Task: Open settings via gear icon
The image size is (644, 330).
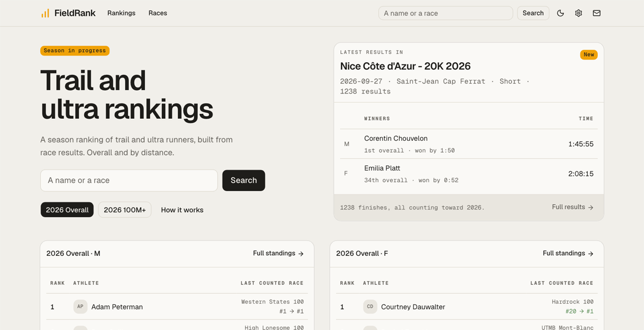Action: [578, 13]
